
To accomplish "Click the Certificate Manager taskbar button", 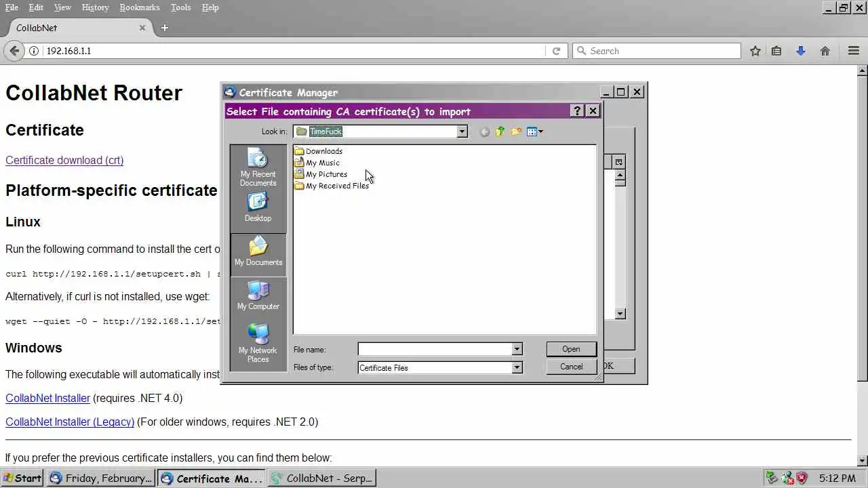I will point(212,478).
